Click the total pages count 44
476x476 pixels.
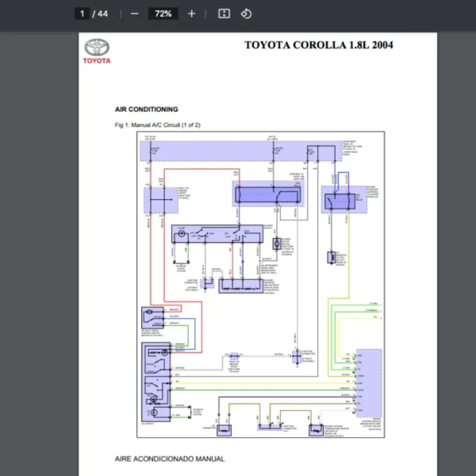pyautogui.click(x=102, y=13)
